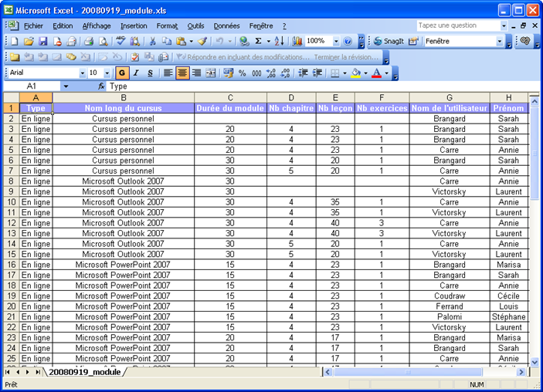The height and width of the screenshot is (392, 543).
Task: Apply the percent style format
Action: [243, 73]
